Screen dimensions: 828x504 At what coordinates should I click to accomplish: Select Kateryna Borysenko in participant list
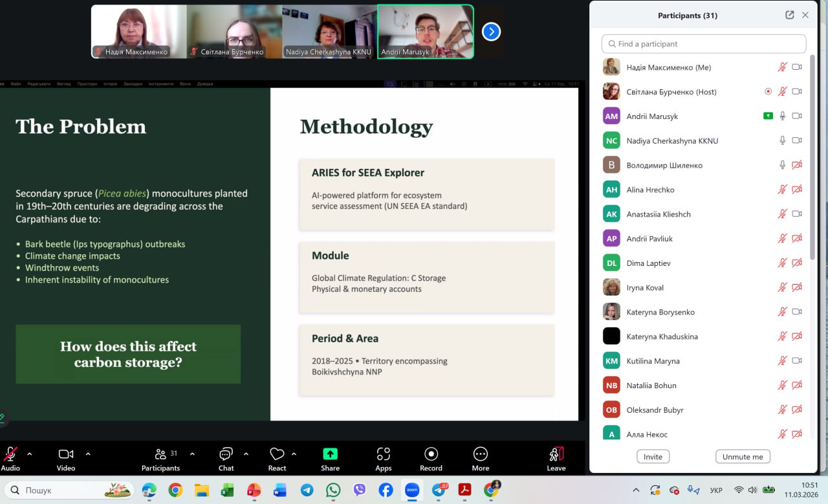[x=660, y=312]
